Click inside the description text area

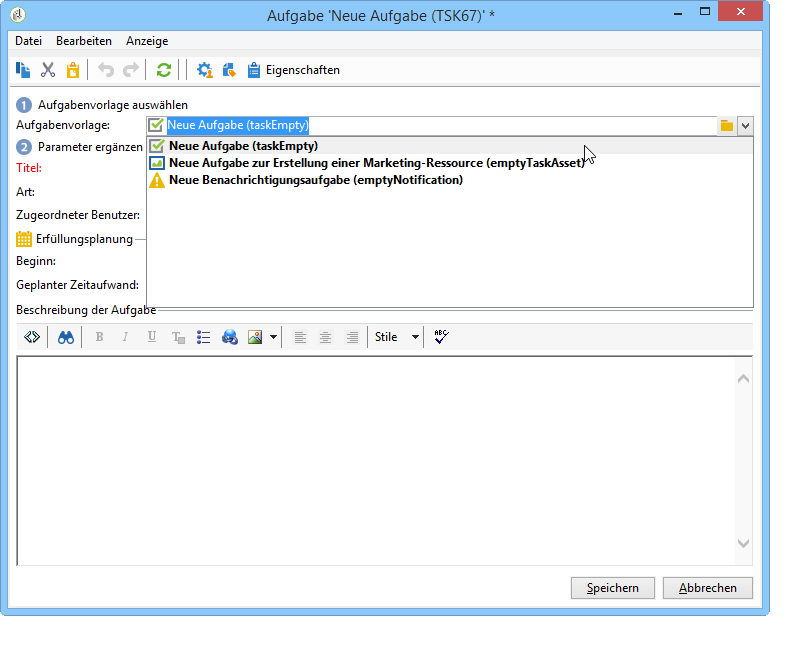click(x=376, y=461)
